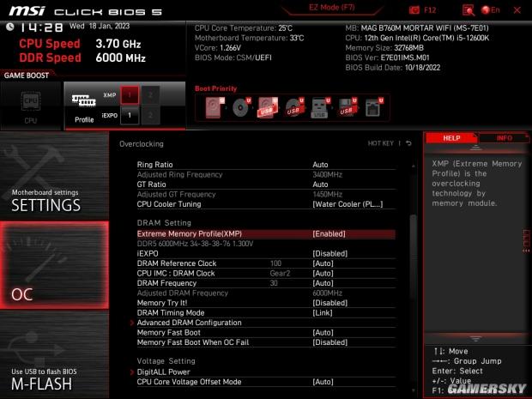Click the Boot Priority heading
532x399 pixels.
tap(215, 88)
